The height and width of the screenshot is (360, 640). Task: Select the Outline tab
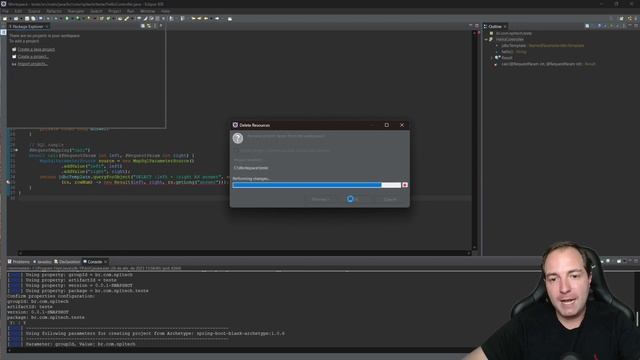[495, 27]
